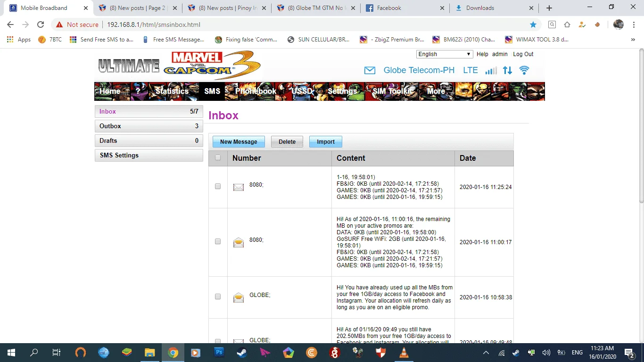This screenshot has width=644, height=362.
Task: Open the Windows Start menu
Action: pyautogui.click(x=11, y=352)
